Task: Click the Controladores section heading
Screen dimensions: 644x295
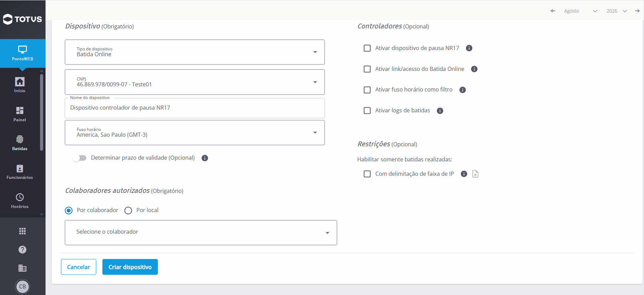Action: pos(380,26)
